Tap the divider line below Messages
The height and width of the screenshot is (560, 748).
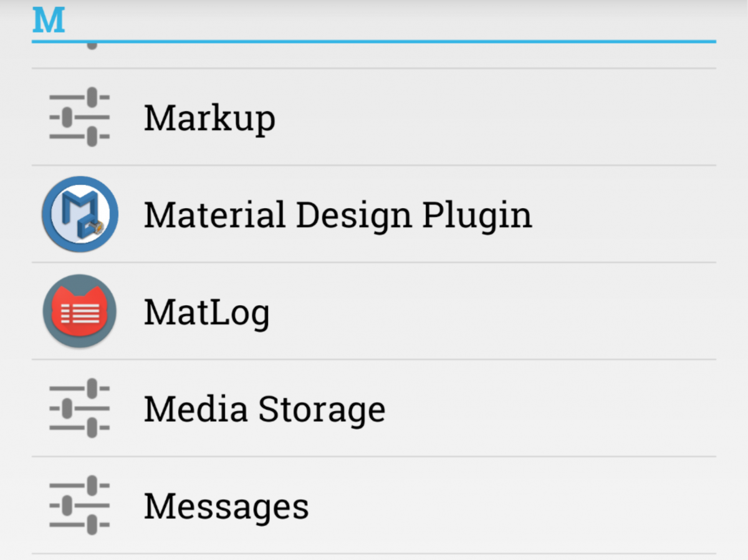[x=374, y=552]
